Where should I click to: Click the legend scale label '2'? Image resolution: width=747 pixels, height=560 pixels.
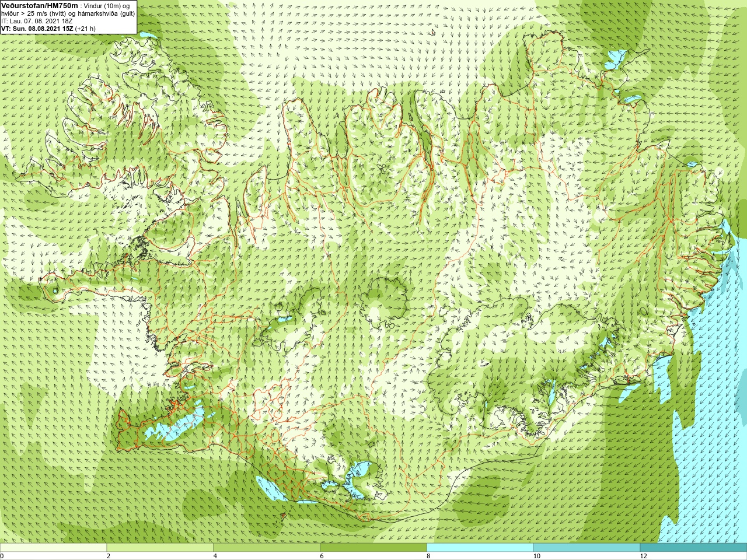pyautogui.click(x=109, y=556)
